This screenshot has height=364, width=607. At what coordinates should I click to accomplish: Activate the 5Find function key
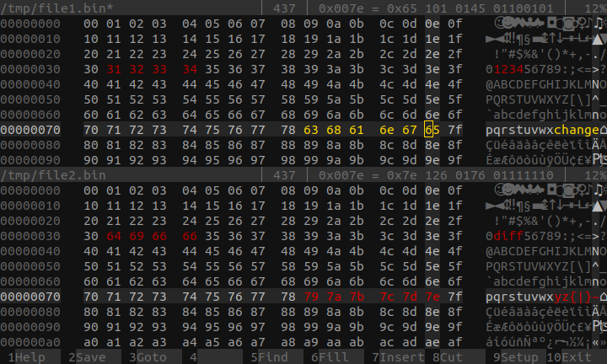[269, 357]
